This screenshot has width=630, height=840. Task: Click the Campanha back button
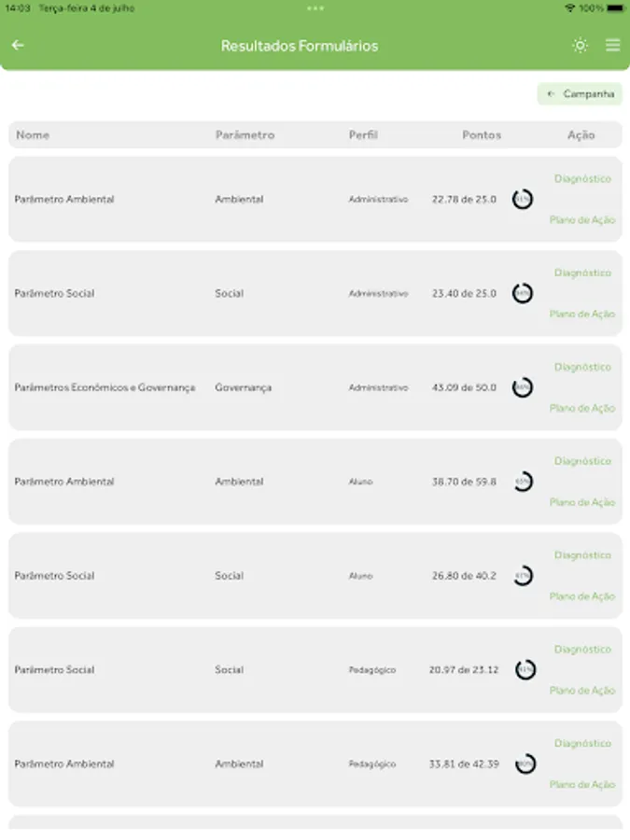point(580,94)
